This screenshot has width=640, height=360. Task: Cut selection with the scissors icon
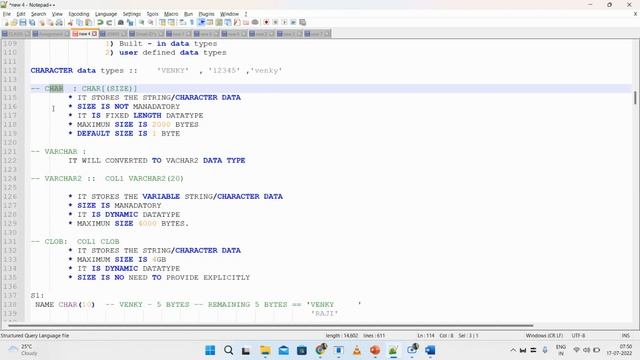(x=70, y=22)
